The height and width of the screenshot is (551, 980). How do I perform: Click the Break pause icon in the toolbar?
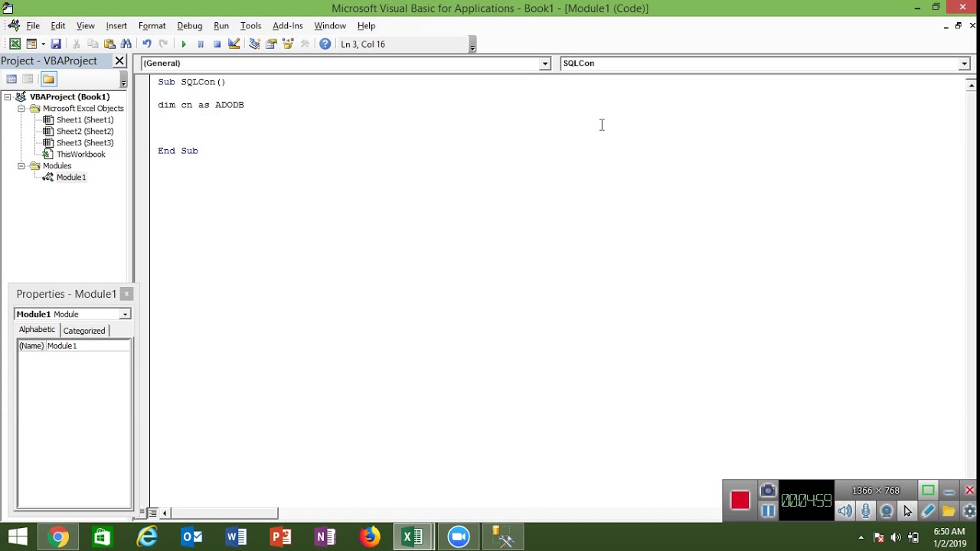coord(201,44)
